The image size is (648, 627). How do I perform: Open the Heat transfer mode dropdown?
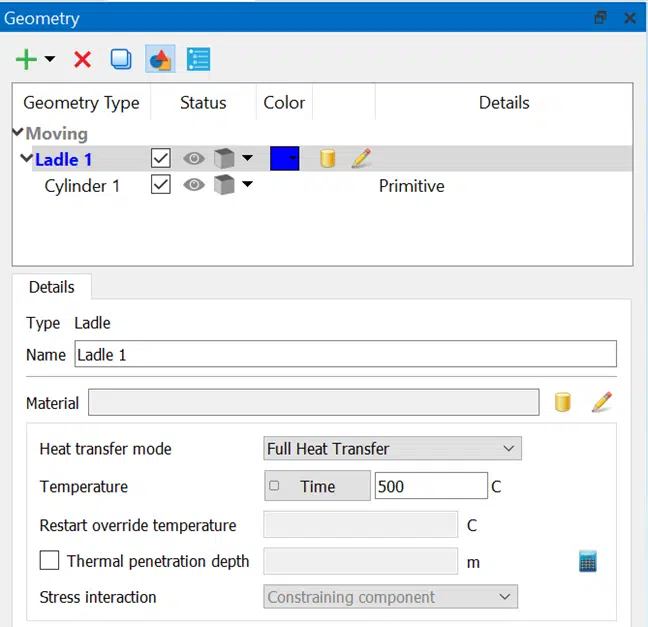[x=392, y=449]
